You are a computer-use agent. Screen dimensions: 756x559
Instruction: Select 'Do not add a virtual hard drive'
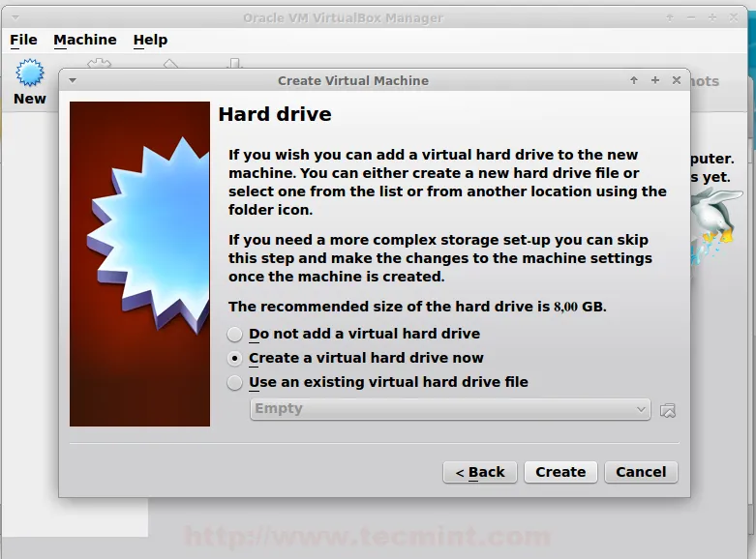point(234,334)
